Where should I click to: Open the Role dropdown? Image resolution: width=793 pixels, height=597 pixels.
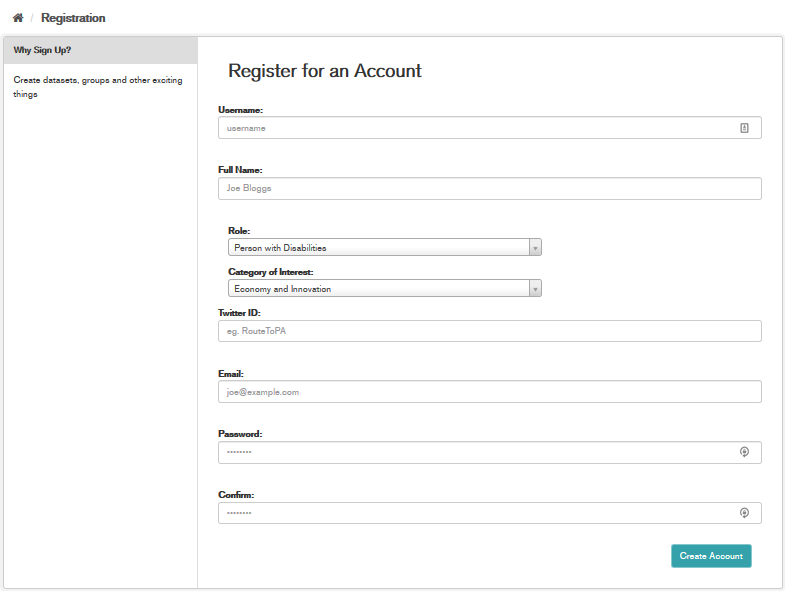tap(384, 248)
